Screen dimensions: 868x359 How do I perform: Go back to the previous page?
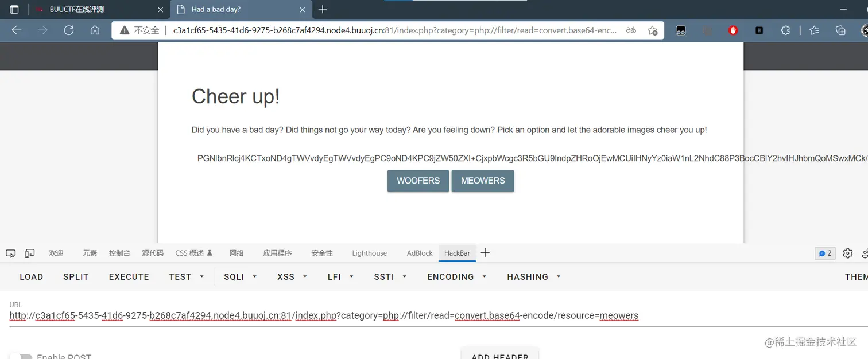pyautogui.click(x=17, y=30)
